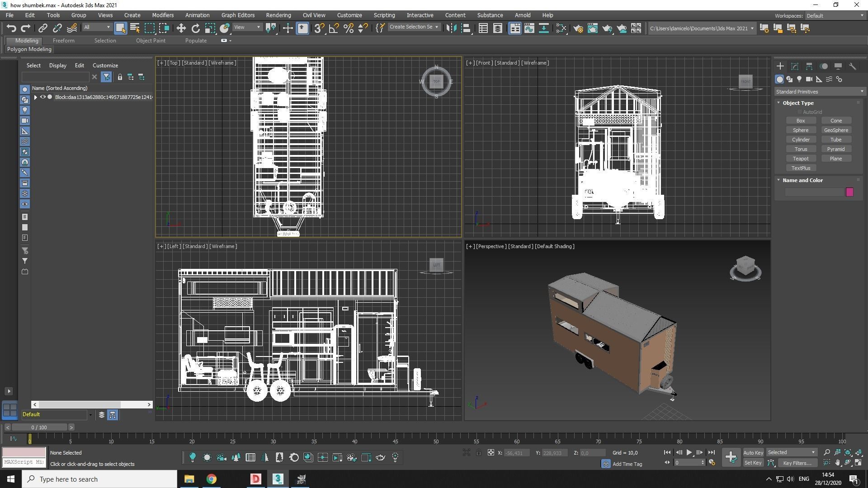Image resolution: width=868 pixels, height=488 pixels.
Task: Open Select by Name dialog
Action: click(x=135, y=28)
